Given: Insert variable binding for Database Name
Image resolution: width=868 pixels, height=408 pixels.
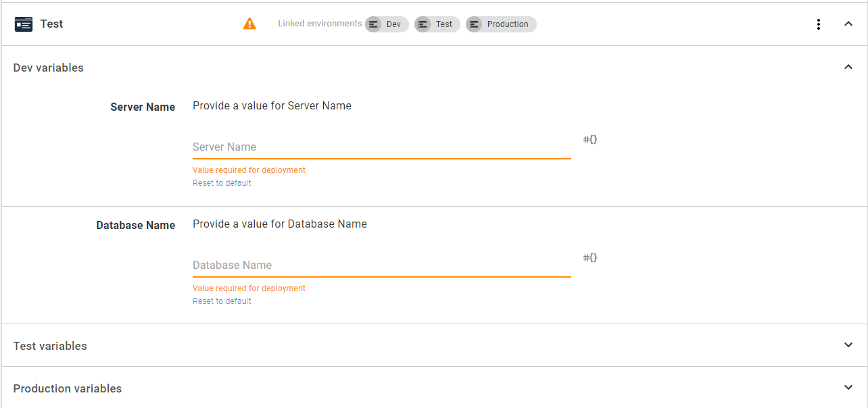Looking at the screenshot, I should (x=590, y=258).
